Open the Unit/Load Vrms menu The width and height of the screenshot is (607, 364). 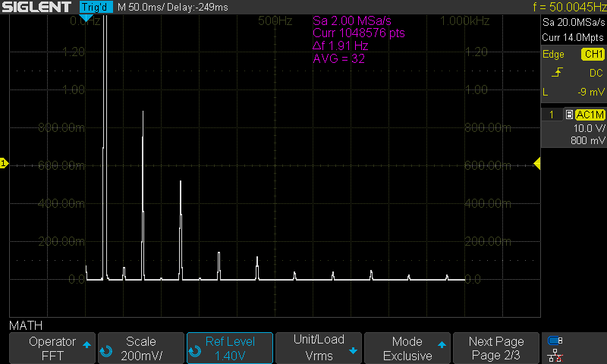click(x=319, y=348)
